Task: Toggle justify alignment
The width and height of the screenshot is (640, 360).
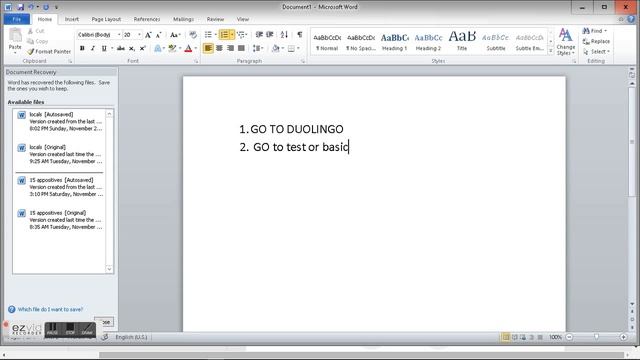Action: pos(241,48)
